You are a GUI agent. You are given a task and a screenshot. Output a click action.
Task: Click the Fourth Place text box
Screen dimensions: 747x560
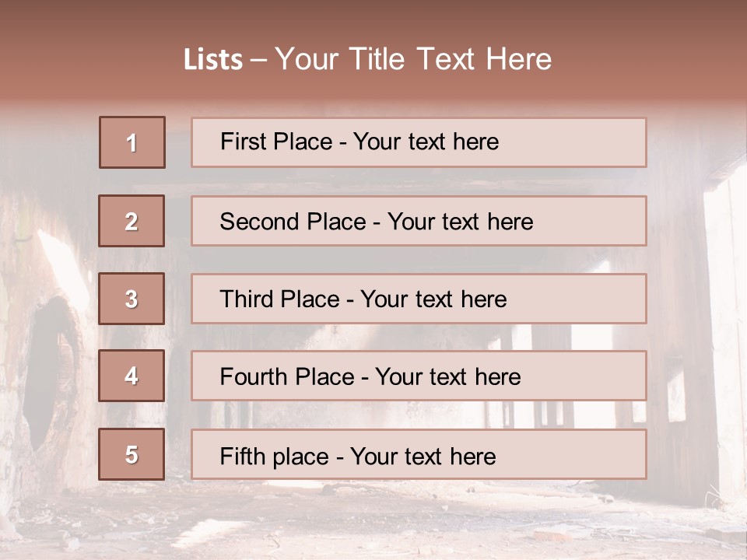point(419,376)
